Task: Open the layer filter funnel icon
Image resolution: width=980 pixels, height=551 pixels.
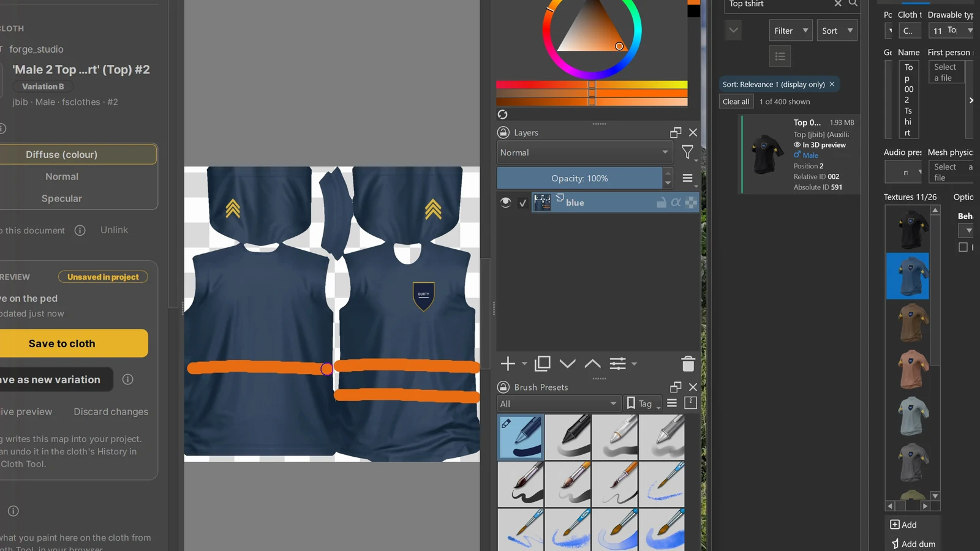Action: [x=688, y=152]
